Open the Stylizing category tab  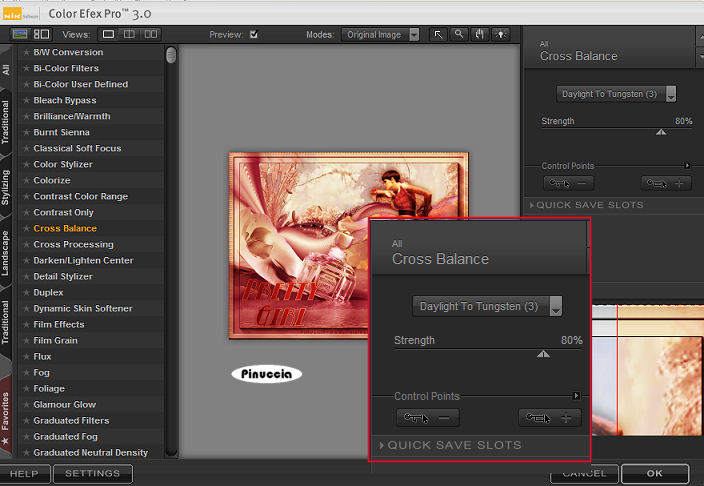[x=6, y=187]
